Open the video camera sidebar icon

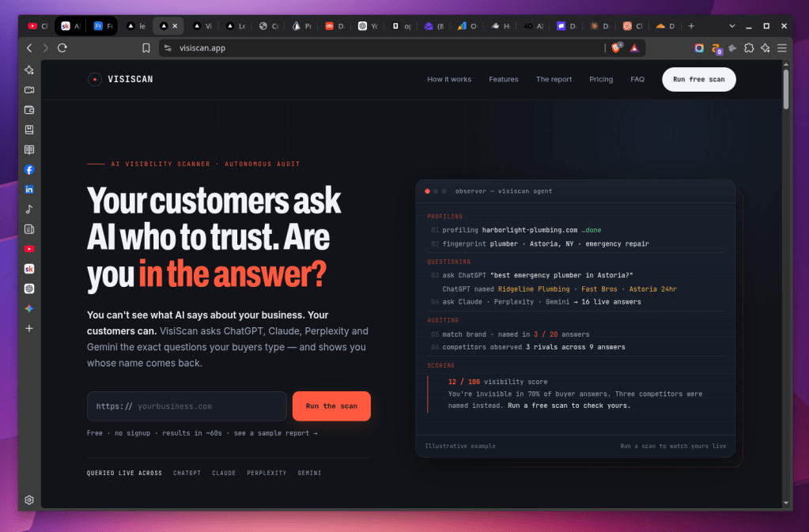(x=29, y=89)
